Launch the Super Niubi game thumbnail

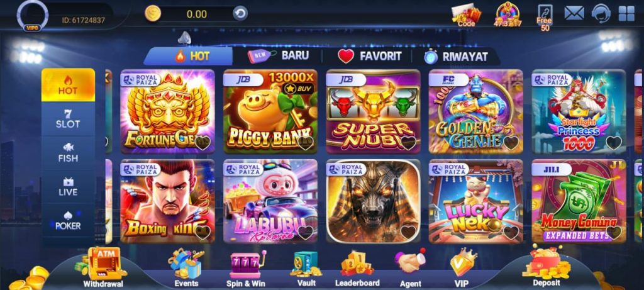(x=373, y=111)
